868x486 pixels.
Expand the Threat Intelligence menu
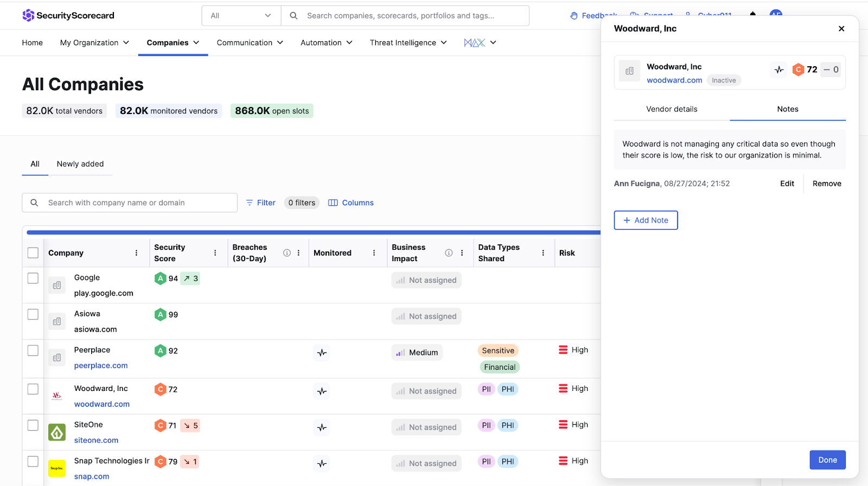point(409,42)
